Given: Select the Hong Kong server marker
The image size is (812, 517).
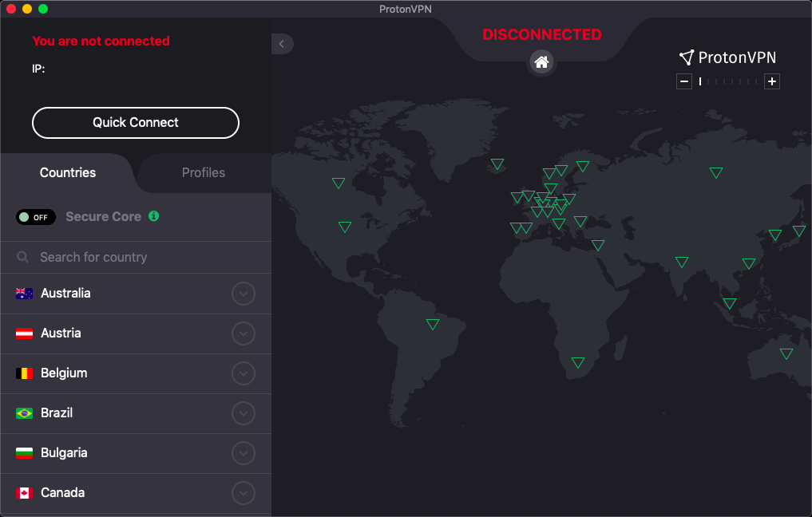Looking at the screenshot, I should coord(749,263).
